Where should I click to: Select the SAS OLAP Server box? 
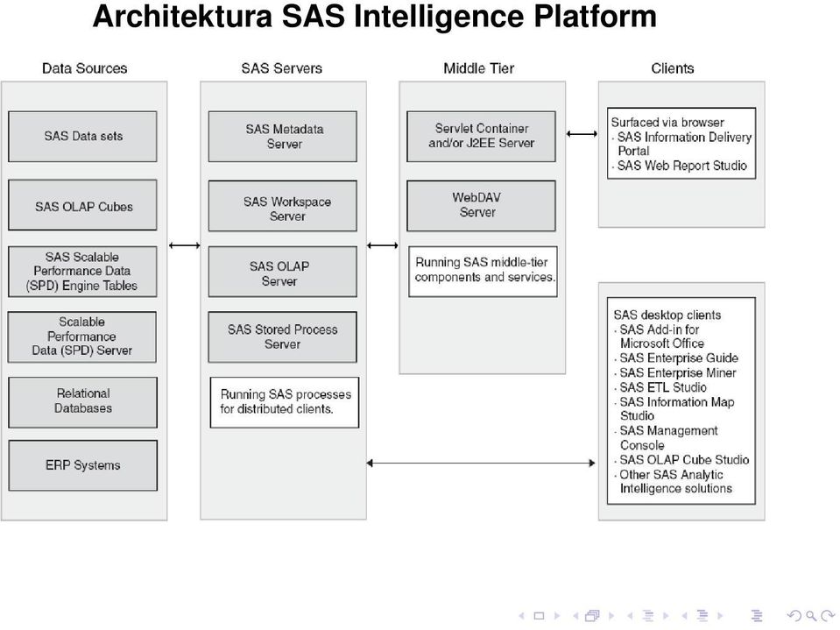(282, 272)
